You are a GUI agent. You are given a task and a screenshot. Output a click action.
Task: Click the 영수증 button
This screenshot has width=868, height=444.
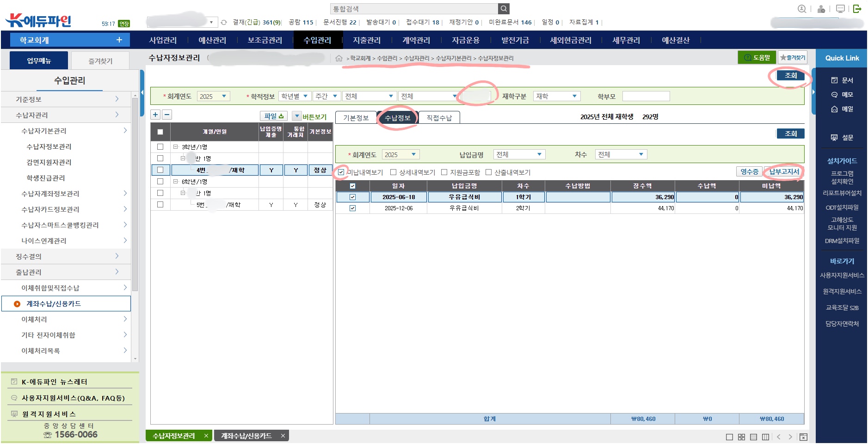click(x=749, y=171)
